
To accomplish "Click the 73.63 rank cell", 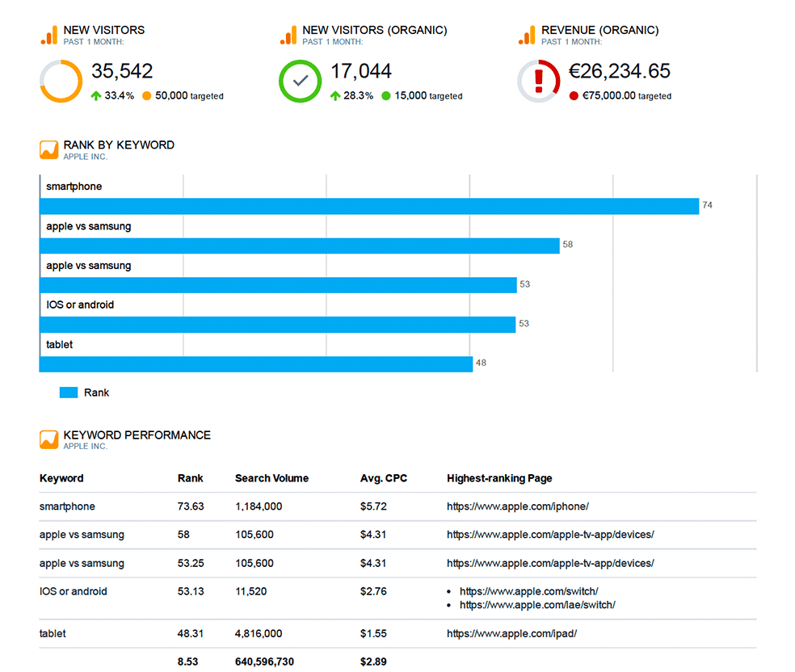I will click(x=191, y=506).
